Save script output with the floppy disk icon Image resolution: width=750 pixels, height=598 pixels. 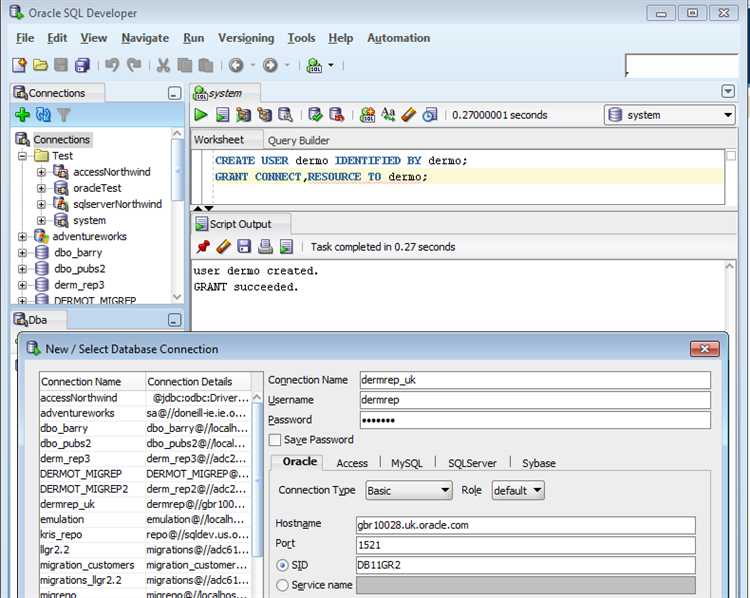click(x=244, y=246)
